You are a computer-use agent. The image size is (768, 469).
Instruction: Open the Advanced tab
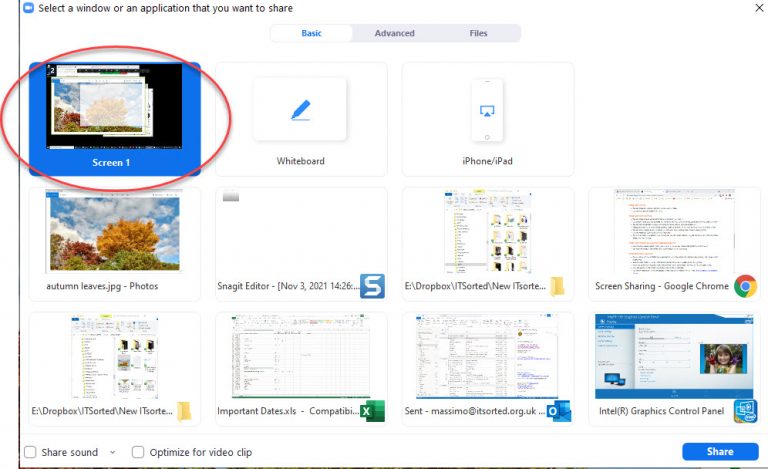coord(394,33)
